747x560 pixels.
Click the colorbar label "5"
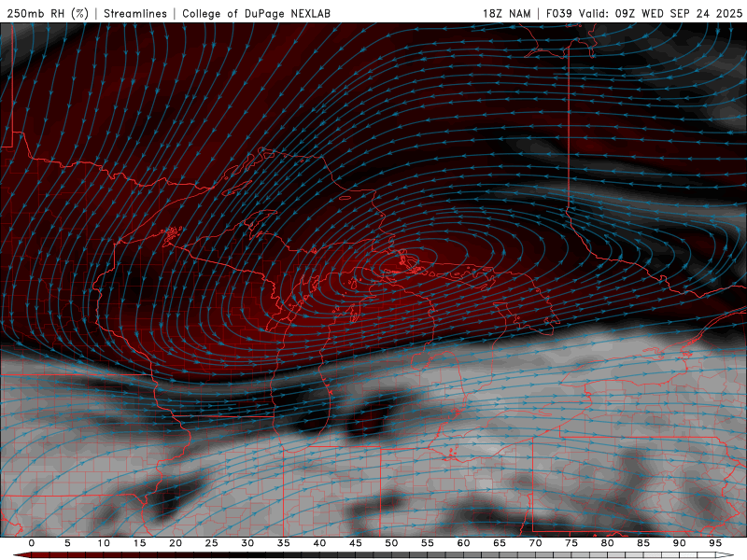click(x=67, y=543)
